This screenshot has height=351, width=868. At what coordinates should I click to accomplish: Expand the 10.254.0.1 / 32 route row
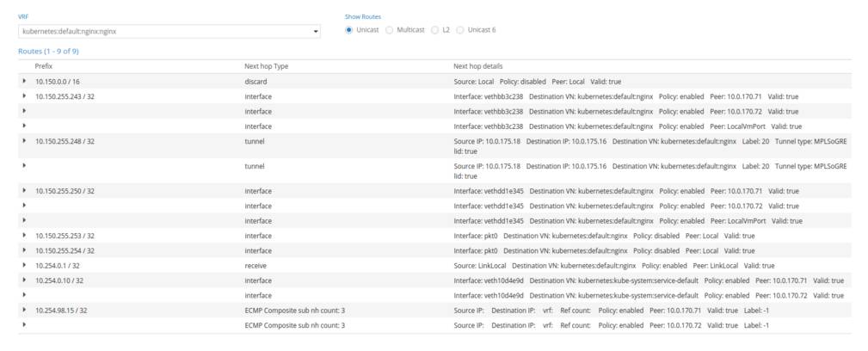point(24,266)
